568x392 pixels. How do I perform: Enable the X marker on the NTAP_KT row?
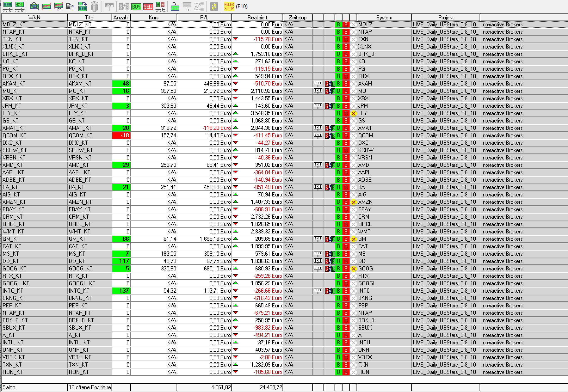click(353, 32)
